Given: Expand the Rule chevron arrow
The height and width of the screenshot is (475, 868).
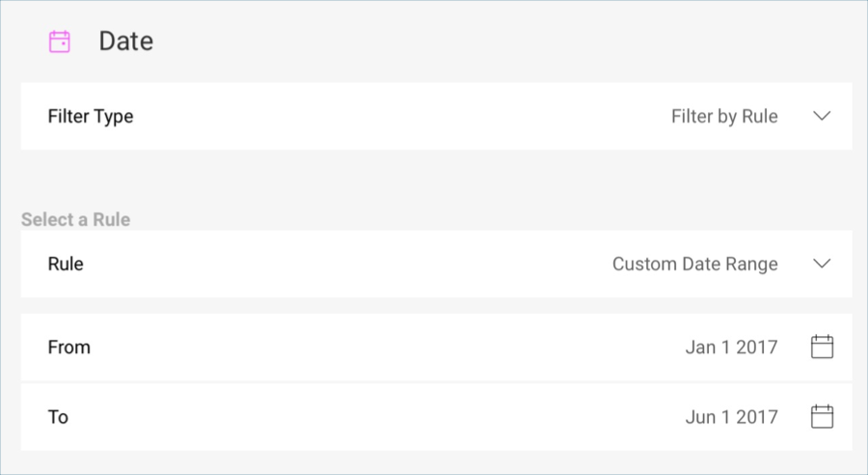Looking at the screenshot, I should click(x=822, y=264).
